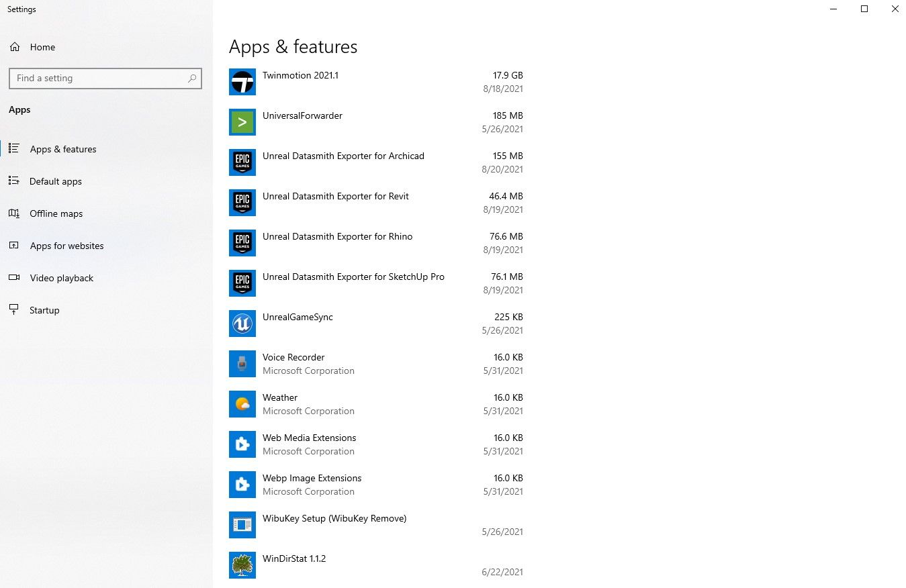The image size is (906, 588).
Task: Click the WibuKey Setup icon
Action: click(242, 525)
